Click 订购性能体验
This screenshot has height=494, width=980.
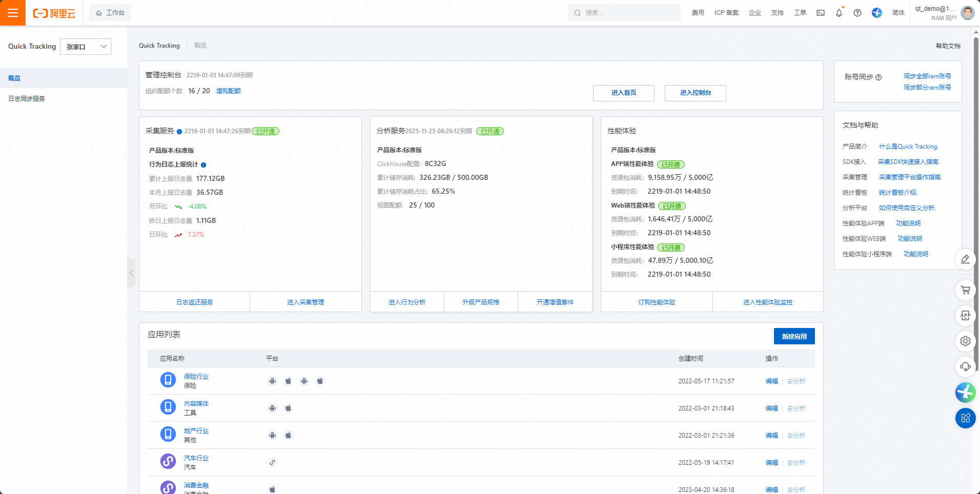pyautogui.click(x=657, y=302)
